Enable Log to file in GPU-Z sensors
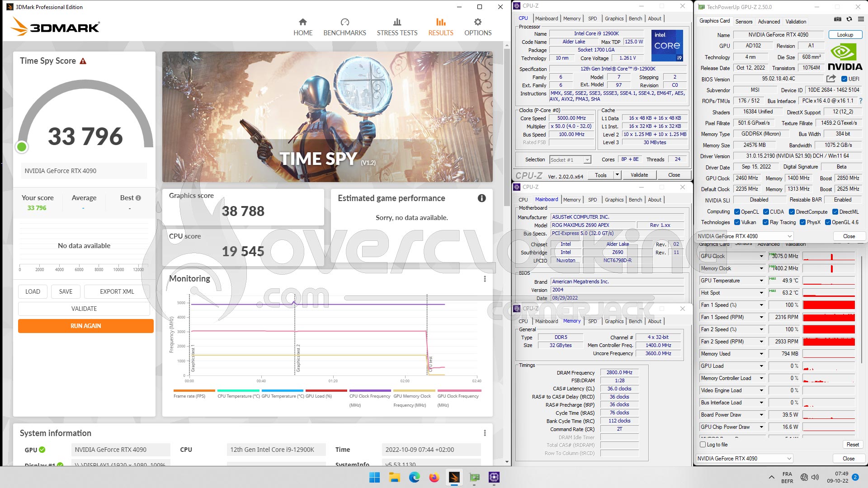Image resolution: width=868 pixels, height=488 pixels. pos(703,445)
